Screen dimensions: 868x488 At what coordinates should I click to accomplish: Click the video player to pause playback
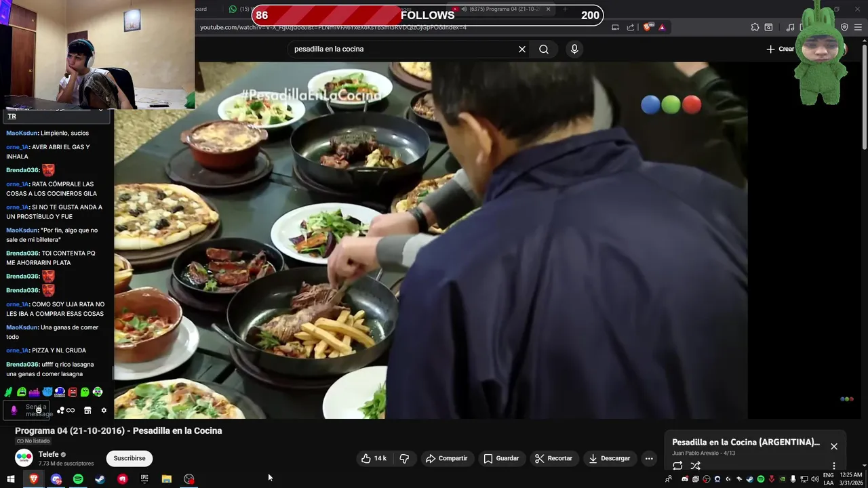coord(431,241)
